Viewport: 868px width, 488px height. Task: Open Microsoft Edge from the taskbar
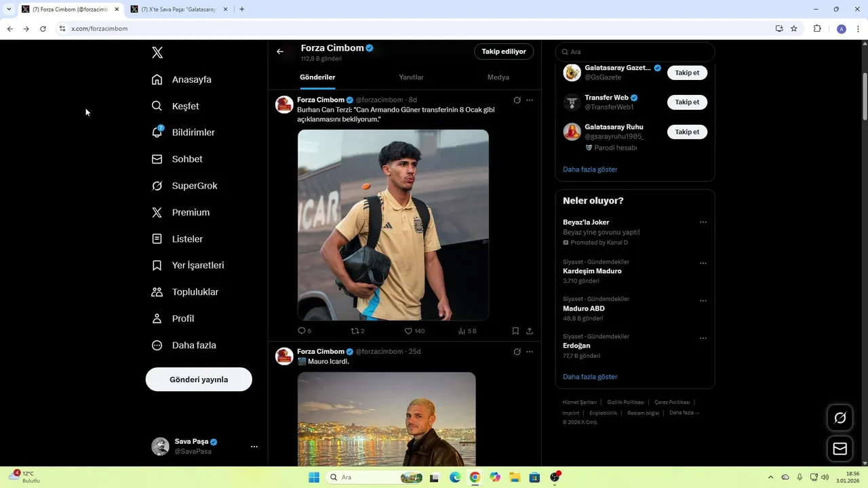[x=455, y=477]
